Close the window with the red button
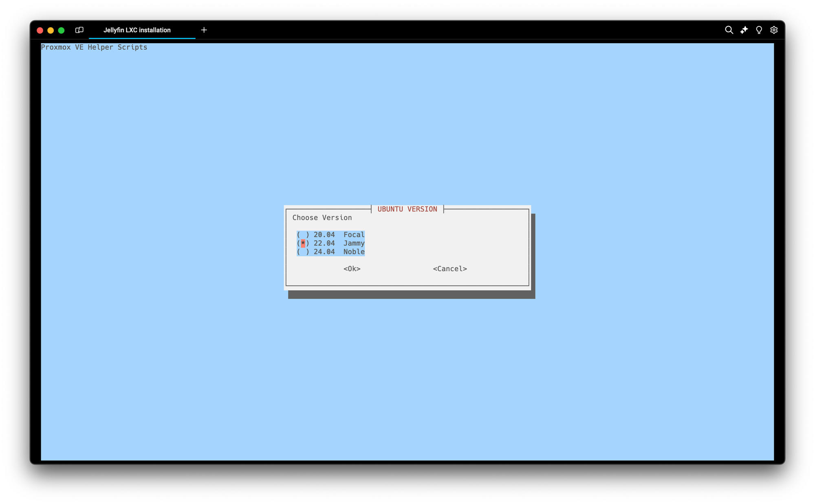The height and width of the screenshot is (504, 815). (40, 31)
